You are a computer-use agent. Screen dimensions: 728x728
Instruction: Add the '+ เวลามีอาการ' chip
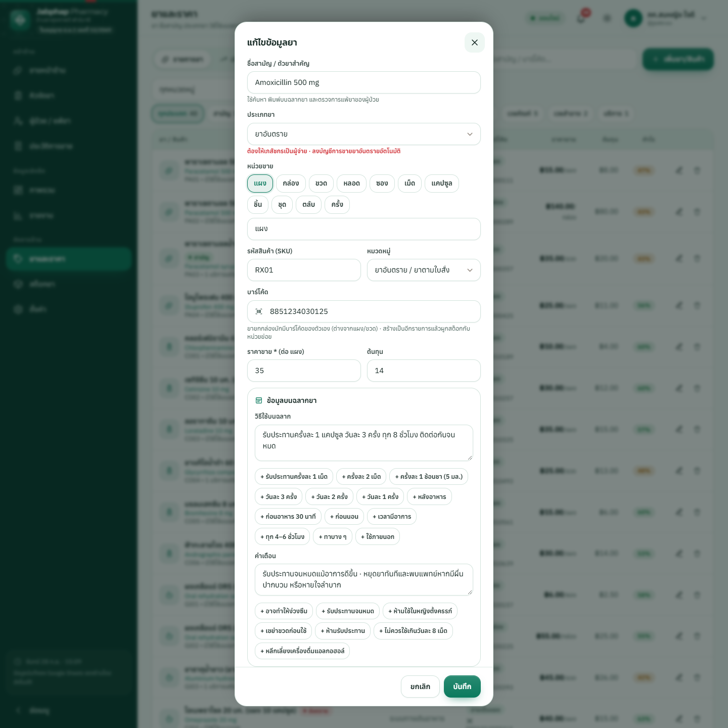pyautogui.click(x=392, y=517)
